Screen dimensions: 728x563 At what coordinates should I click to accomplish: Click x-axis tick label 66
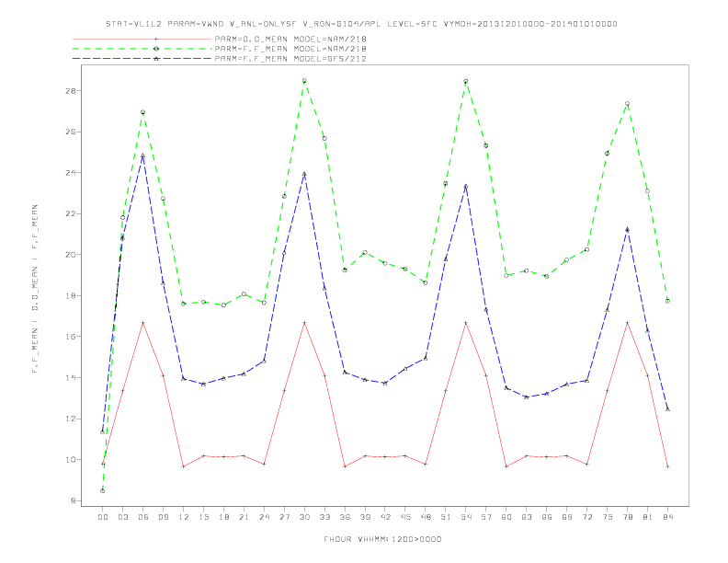click(x=547, y=517)
